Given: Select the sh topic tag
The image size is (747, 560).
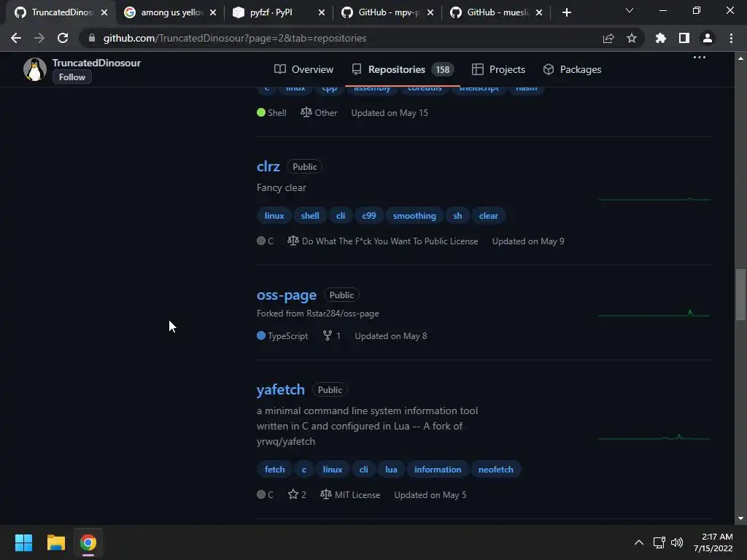Looking at the screenshot, I should [457, 216].
